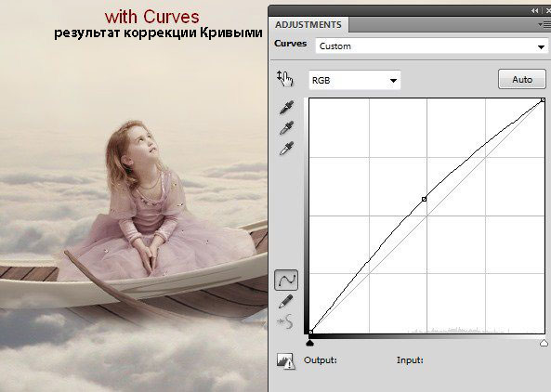551x392 pixels.
Task: Open the Curves preset dropdown
Action: 432,46
